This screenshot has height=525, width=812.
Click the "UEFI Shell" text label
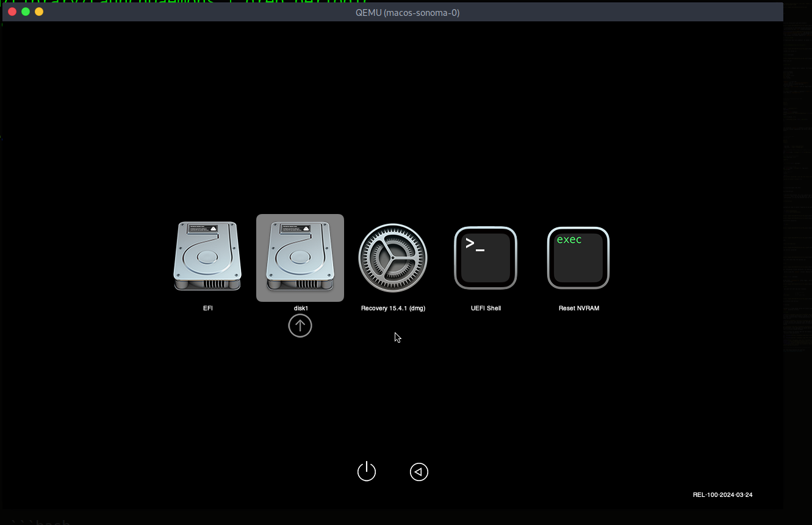[x=486, y=309]
